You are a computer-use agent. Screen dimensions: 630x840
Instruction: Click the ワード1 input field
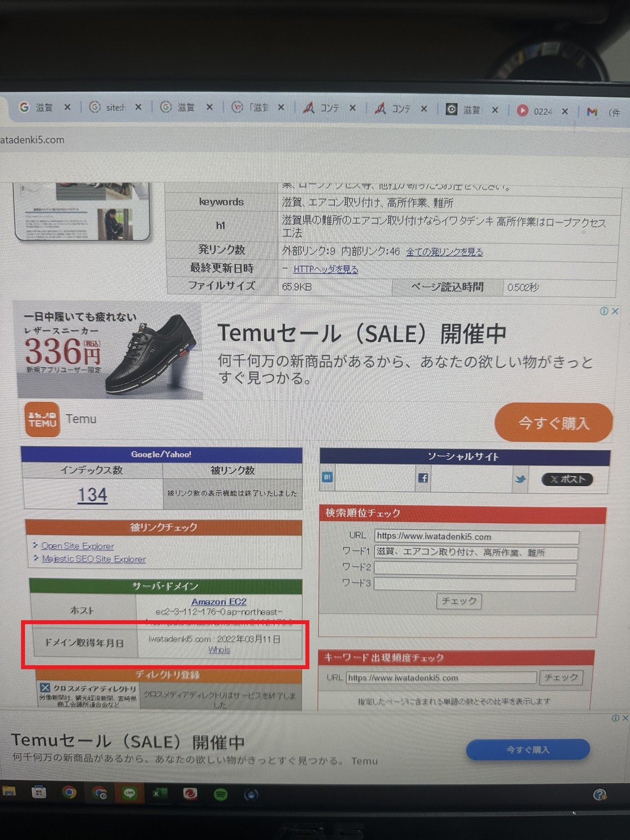point(475,553)
